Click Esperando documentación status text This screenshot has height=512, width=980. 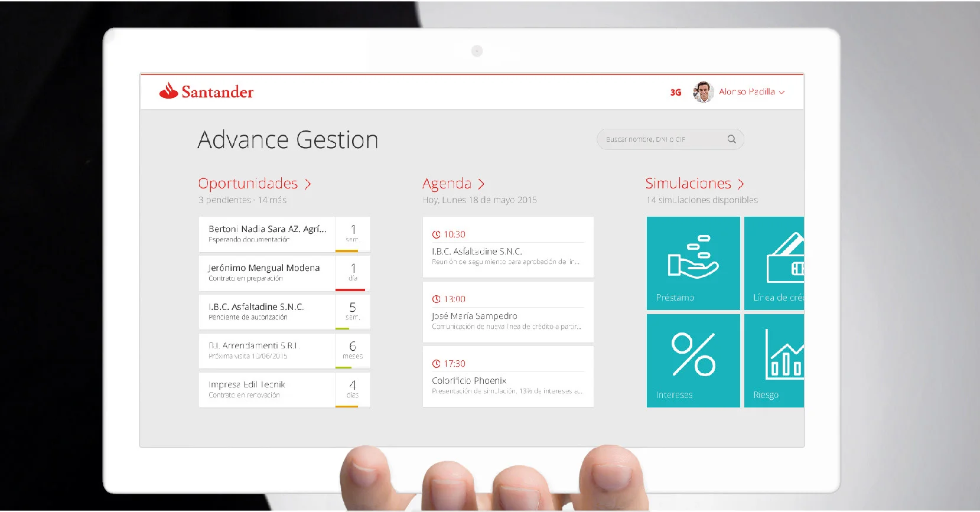click(x=249, y=240)
